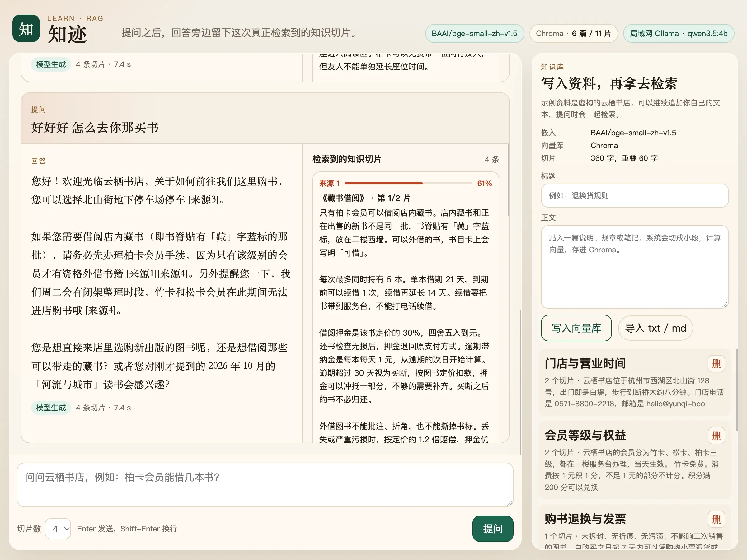Click the conversation area scrollbar
The image size is (747, 560).
tap(520, 382)
